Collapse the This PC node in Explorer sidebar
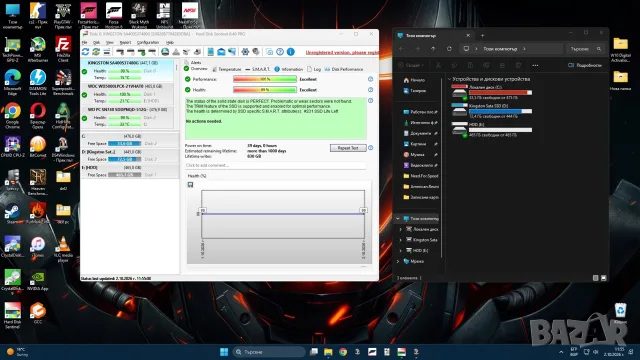Screen dimensions: 640x360 (398, 219)
